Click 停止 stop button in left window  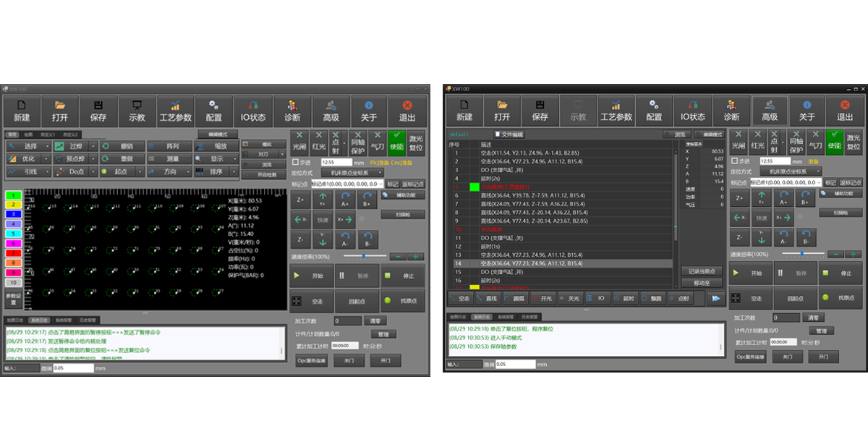click(x=403, y=276)
